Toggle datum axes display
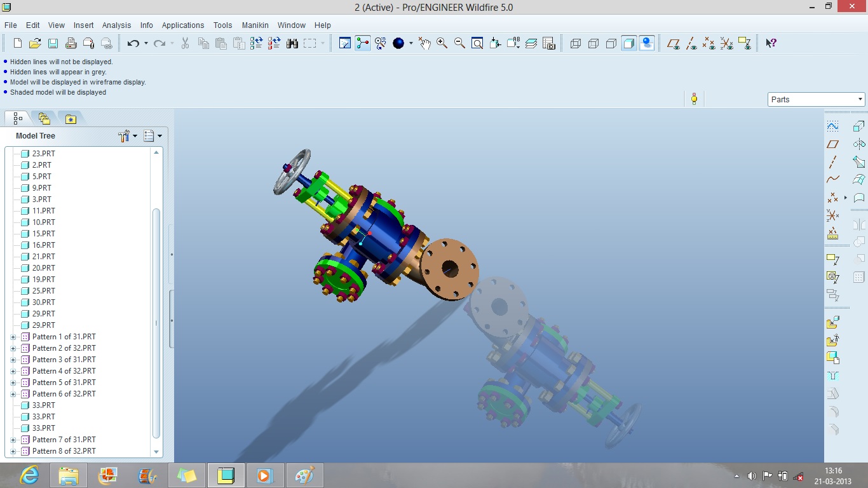Screen dimensions: 868x488 691,43
